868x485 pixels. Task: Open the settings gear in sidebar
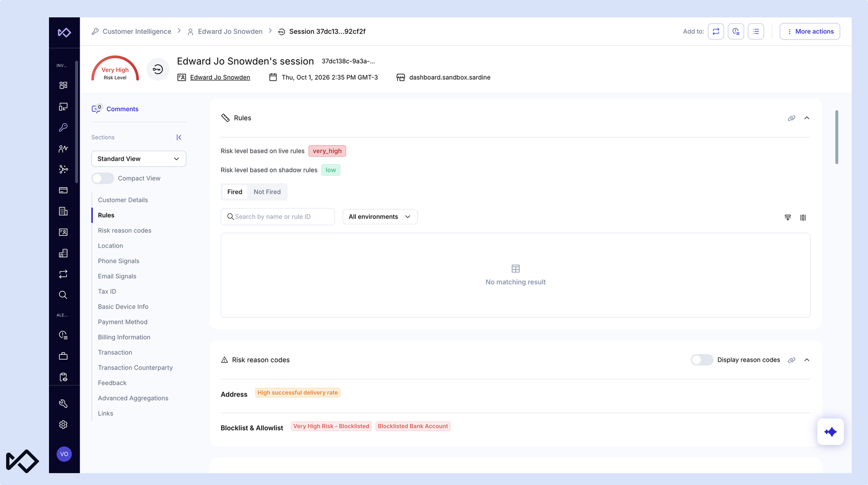click(63, 425)
